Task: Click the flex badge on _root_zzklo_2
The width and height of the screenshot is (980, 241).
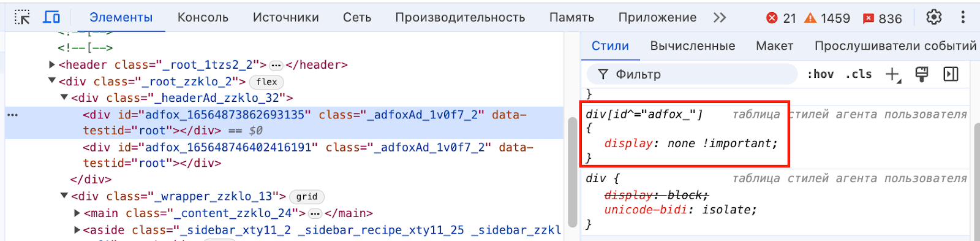Action: click(266, 82)
